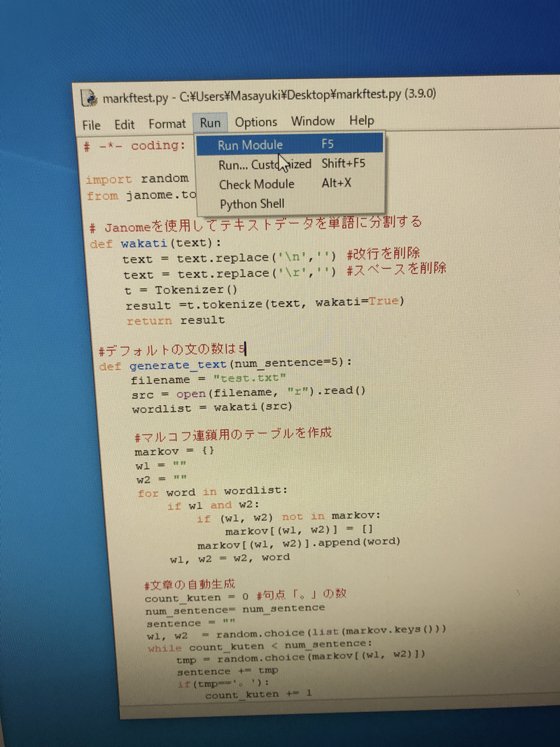Close the open Run menu
The width and height of the screenshot is (560, 747).
(x=210, y=123)
